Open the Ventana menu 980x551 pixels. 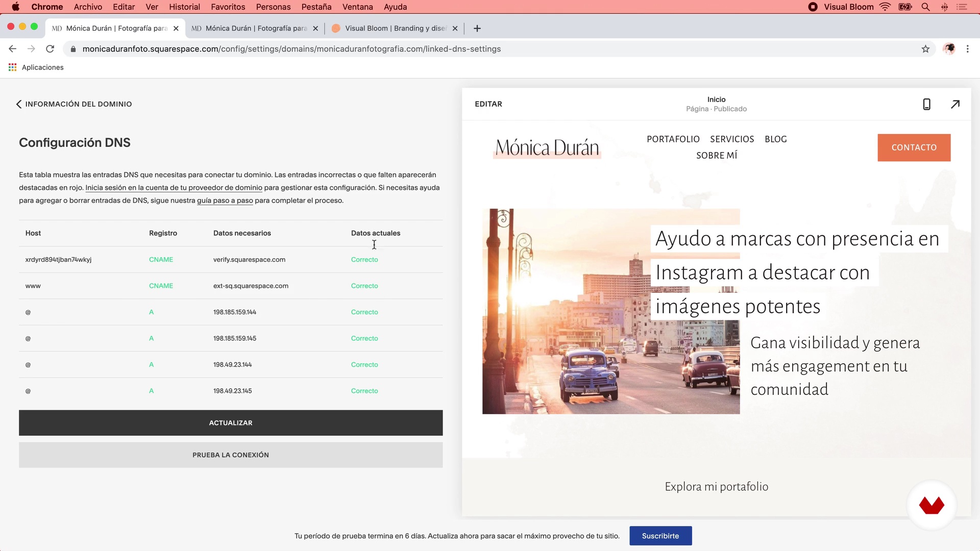357,7
